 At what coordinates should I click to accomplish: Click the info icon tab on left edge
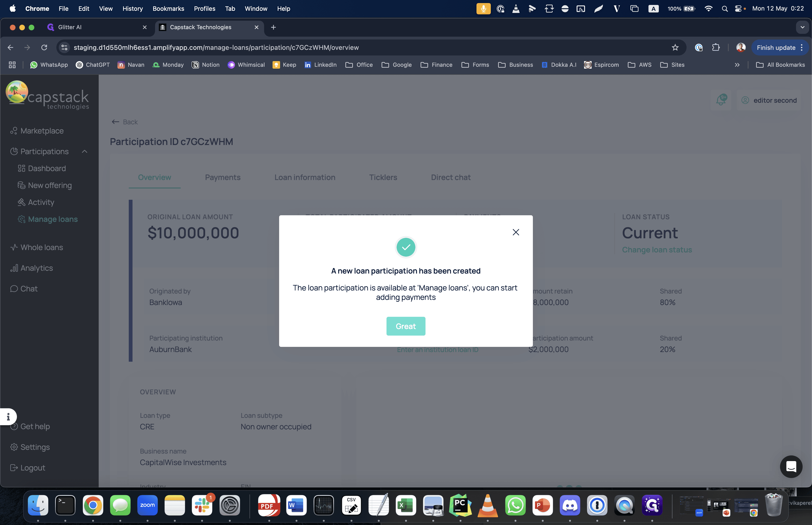coord(8,417)
